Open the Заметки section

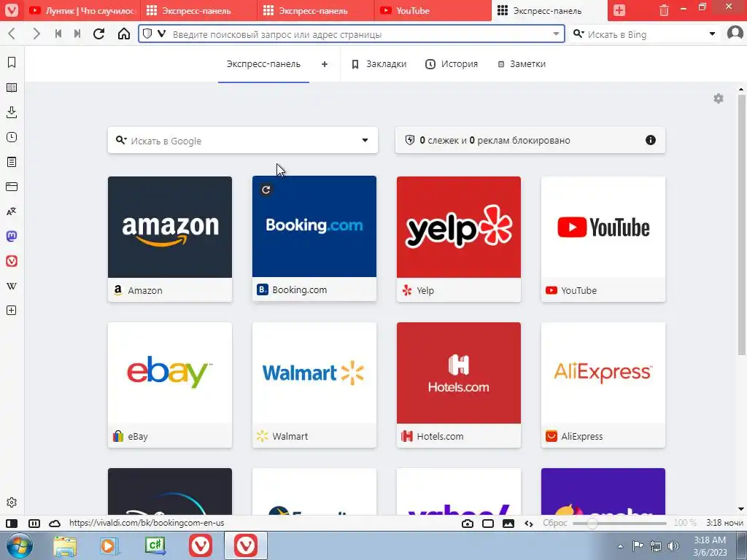(522, 64)
